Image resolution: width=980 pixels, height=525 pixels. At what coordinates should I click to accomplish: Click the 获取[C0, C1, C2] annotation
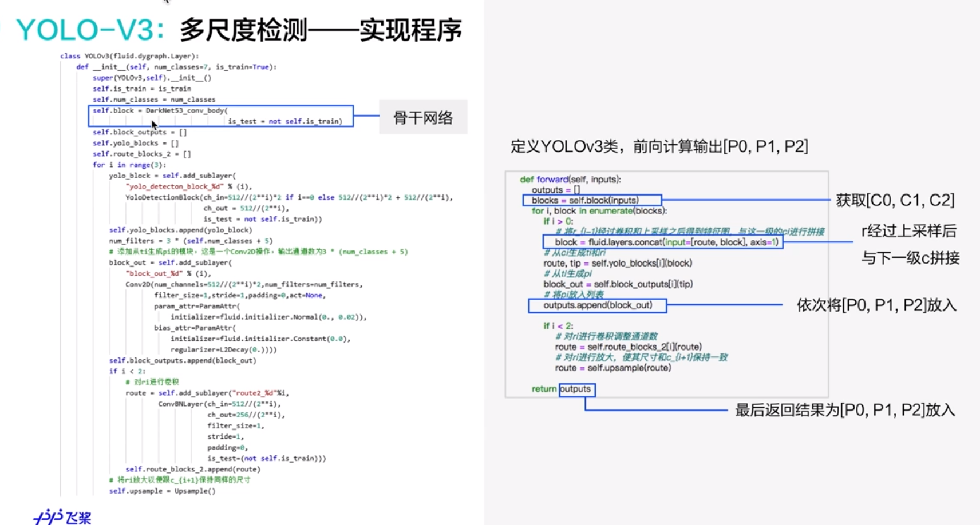coord(895,200)
